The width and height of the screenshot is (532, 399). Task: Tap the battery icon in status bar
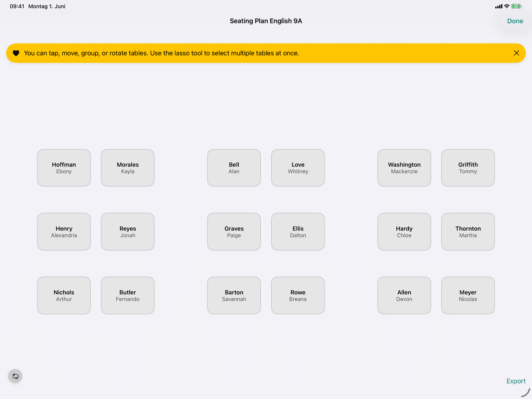click(516, 6)
